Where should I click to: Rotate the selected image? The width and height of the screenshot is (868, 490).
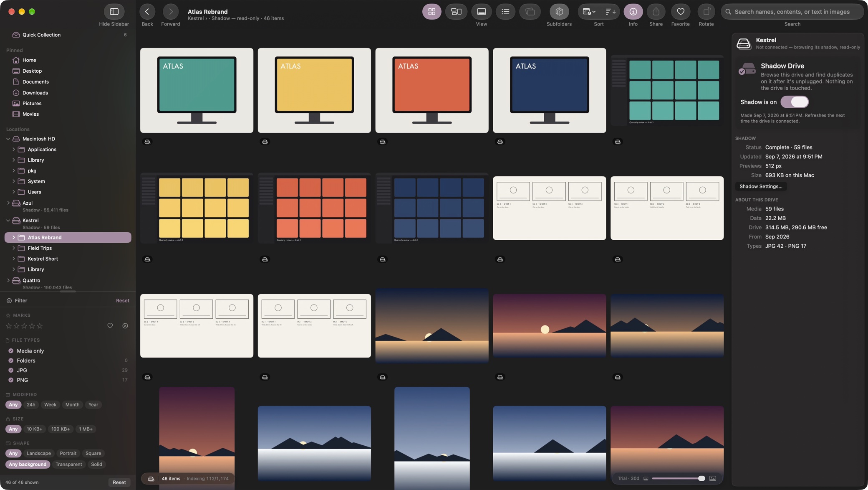tap(706, 12)
